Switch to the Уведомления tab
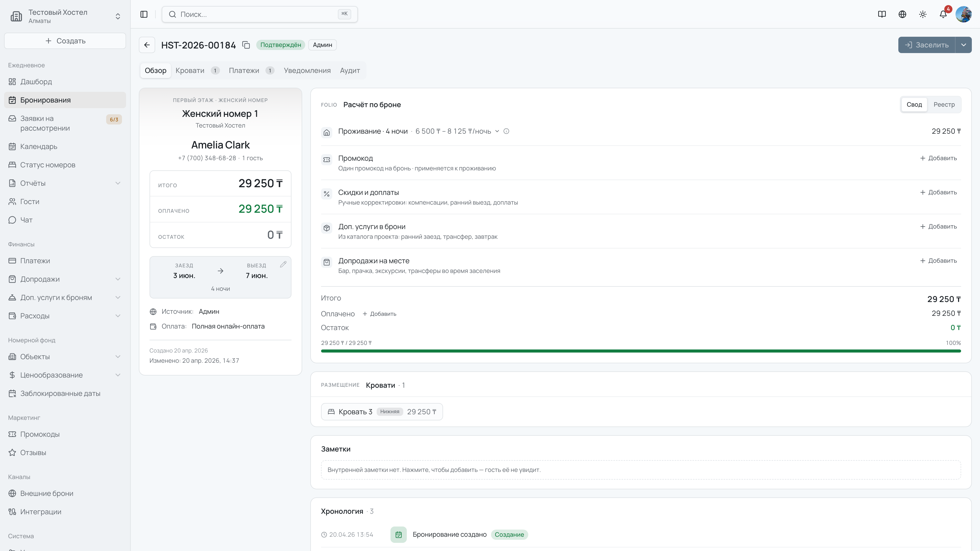The height and width of the screenshot is (551, 980). coord(307,71)
